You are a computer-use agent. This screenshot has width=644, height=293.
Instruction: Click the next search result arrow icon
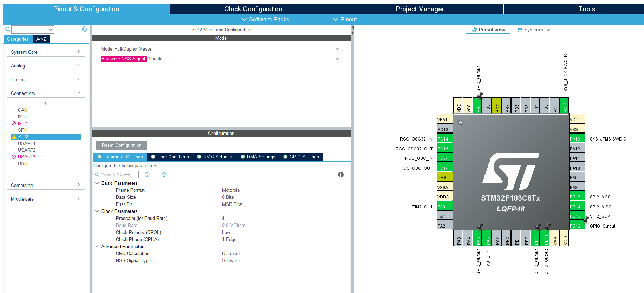164,175
